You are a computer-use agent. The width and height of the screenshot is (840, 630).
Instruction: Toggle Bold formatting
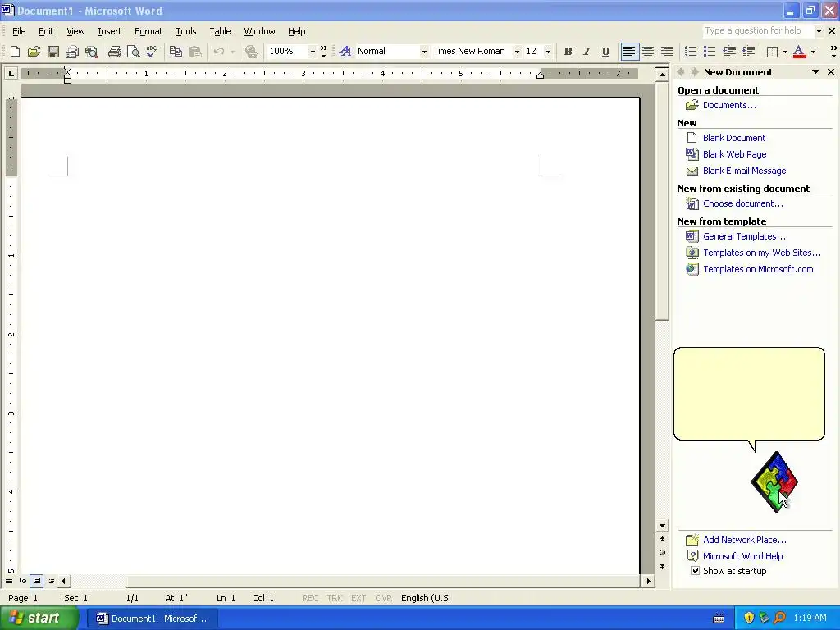click(x=568, y=52)
